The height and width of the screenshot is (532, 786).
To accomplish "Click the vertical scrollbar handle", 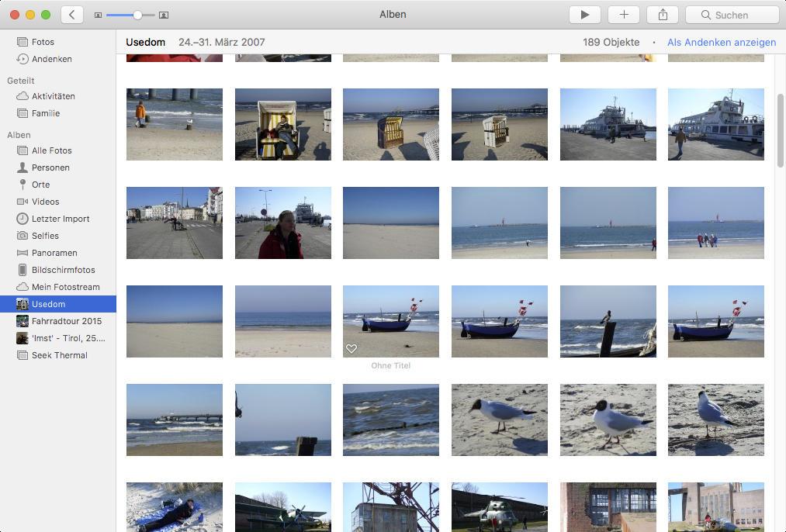I will pyautogui.click(x=780, y=130).
